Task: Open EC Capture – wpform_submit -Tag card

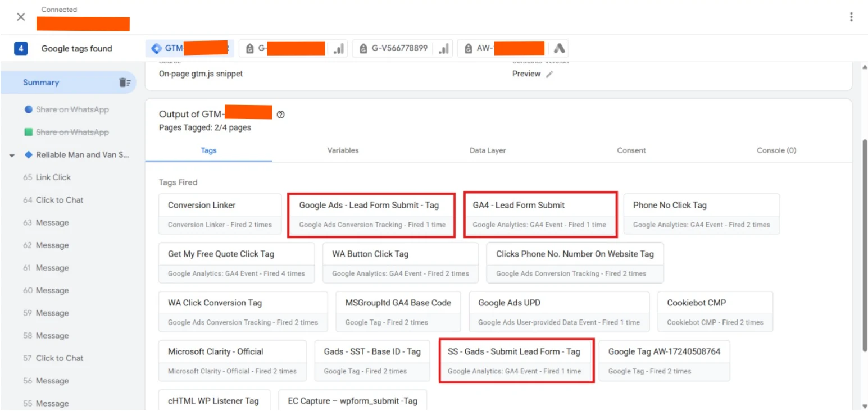Action: point(352,400)
